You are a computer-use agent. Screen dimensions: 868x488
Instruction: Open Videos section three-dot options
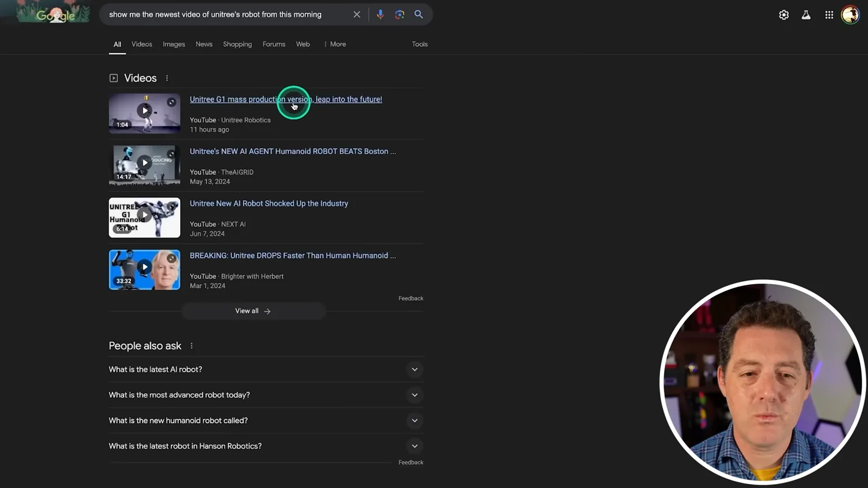pos(167,78)
